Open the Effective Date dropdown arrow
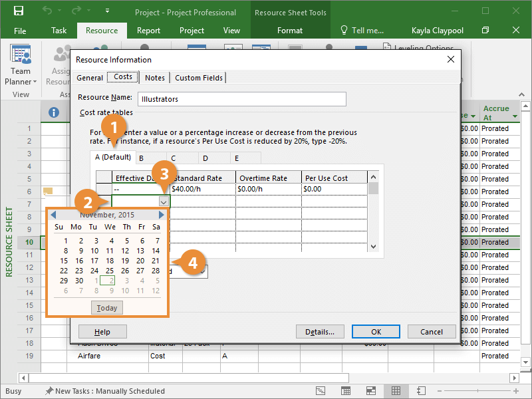532x399 pixels. click(x=164, y=201)
